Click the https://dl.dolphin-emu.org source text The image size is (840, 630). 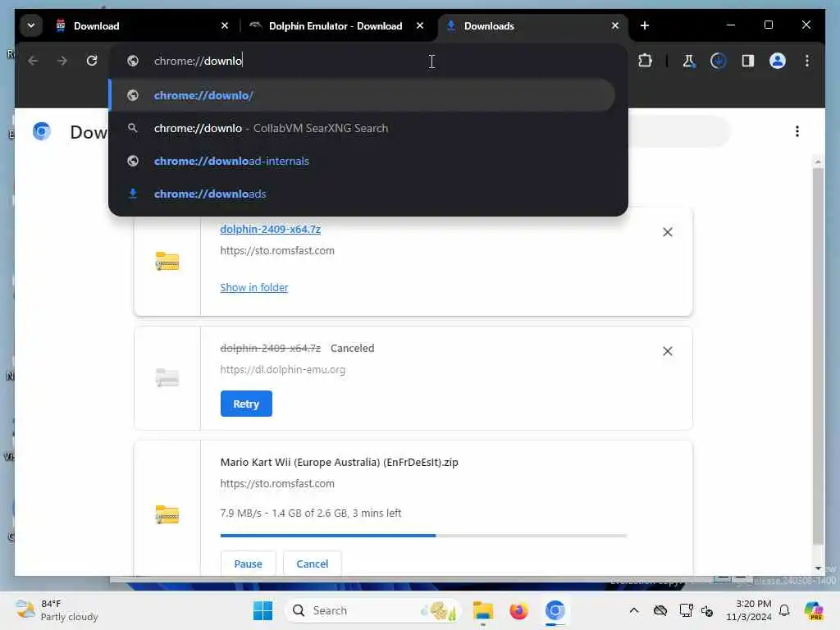pos(283,370)
